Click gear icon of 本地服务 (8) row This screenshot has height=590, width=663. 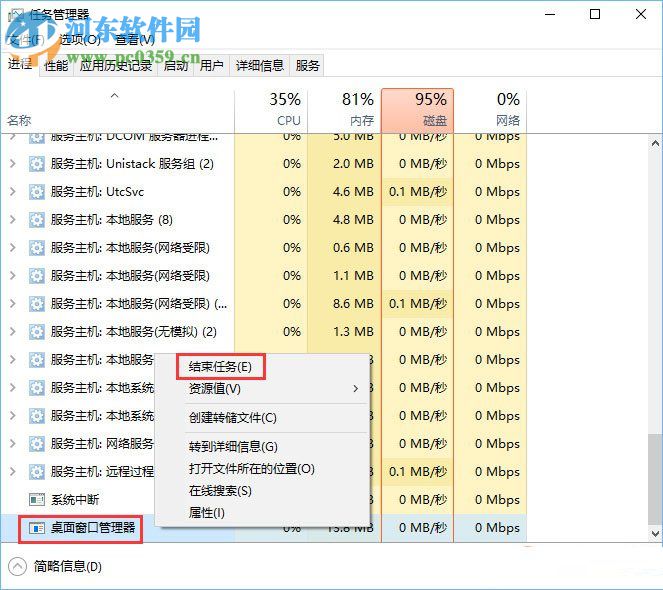click(x=37, y=220)
